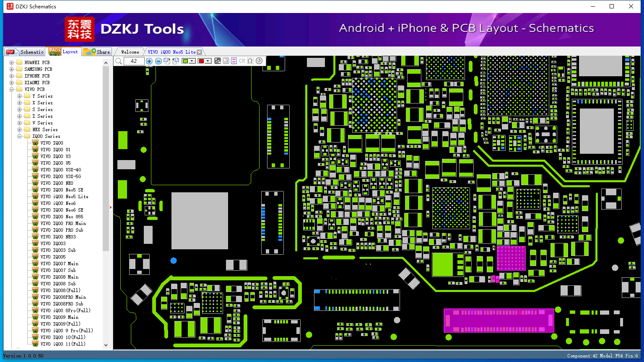644x362 pixels.
Task: Expand the Z Series folder
Action: pos(20,116)
